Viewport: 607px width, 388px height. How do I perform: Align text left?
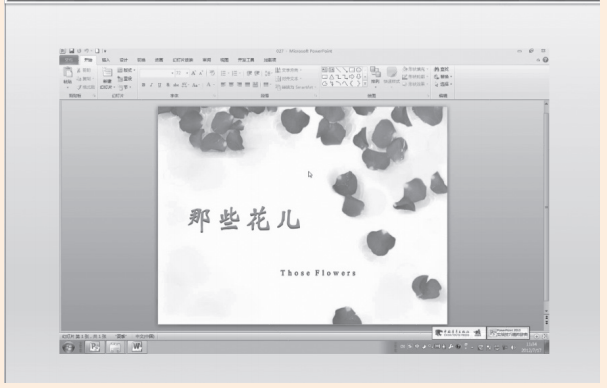click(x=223, y=84)
